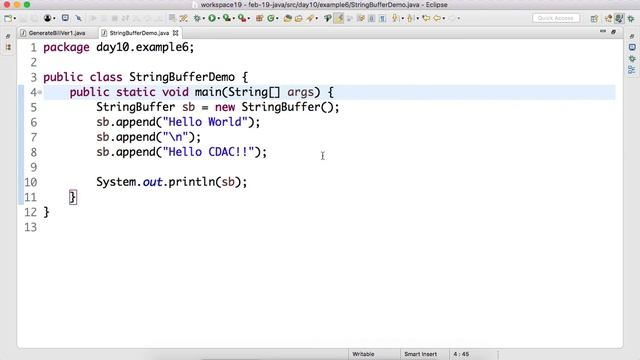This screenshot has height=360, width=640.
Task: Expand the Run configurations dropdown
Action: pyautogui.click(x=219, y=19)
